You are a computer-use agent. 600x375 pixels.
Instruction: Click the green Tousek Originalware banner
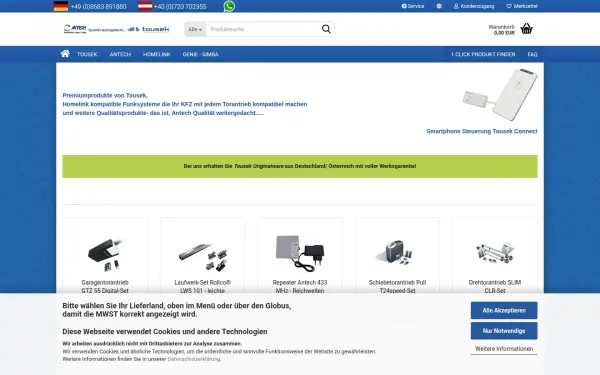pos(300,166)
